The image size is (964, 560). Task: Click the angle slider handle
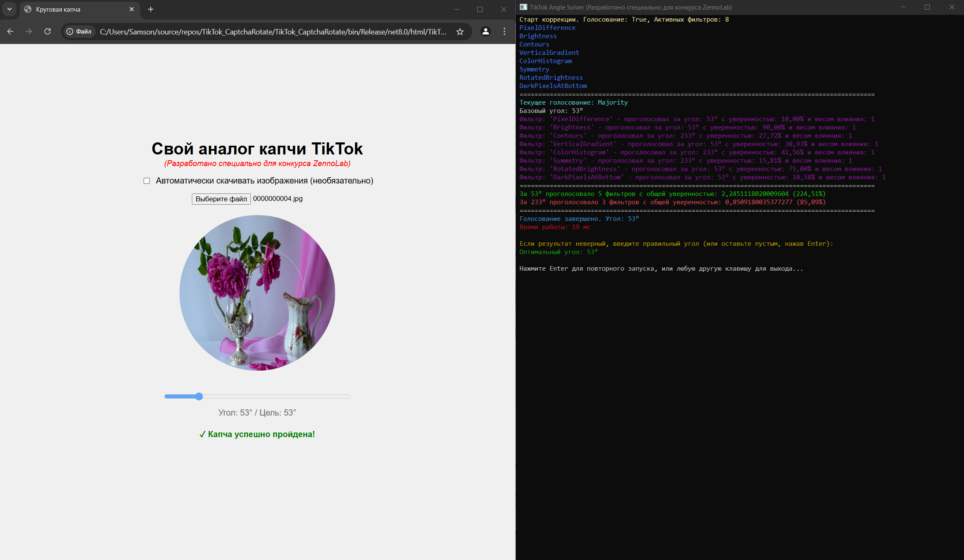pos(199,396)
